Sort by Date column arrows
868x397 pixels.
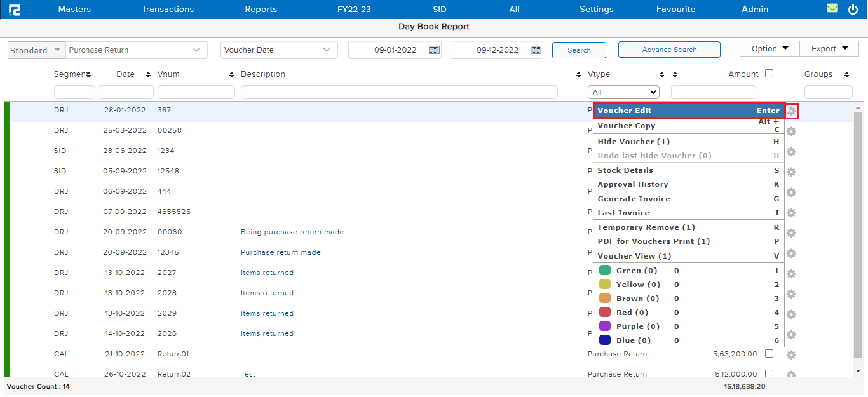[x=148, y=75]
